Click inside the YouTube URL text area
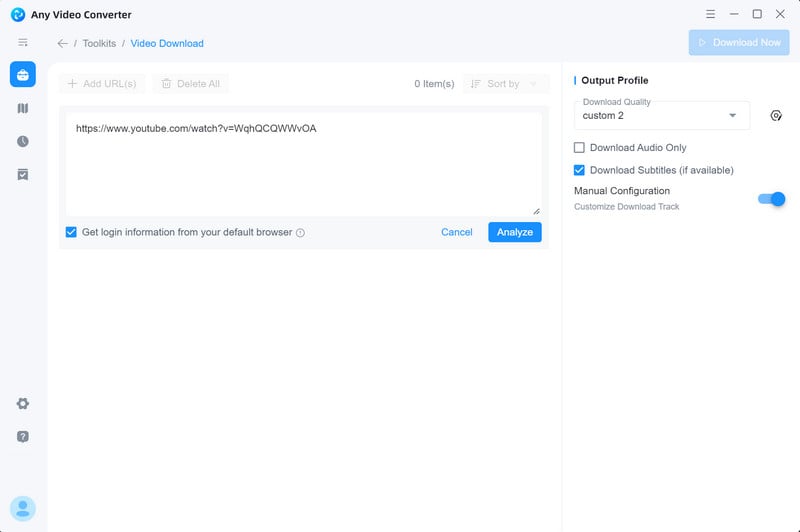The image size is (800, 532). point(304,164)
